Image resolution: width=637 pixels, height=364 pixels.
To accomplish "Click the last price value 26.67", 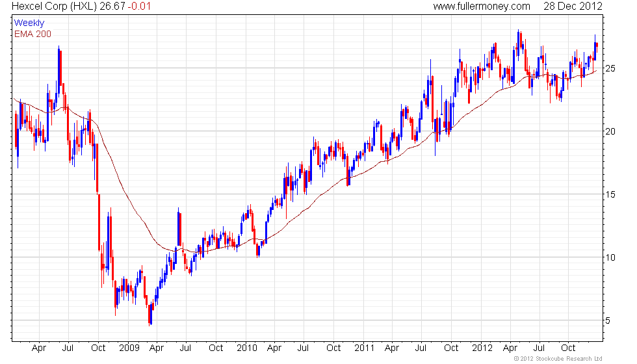I will click(x=112, y=6).
